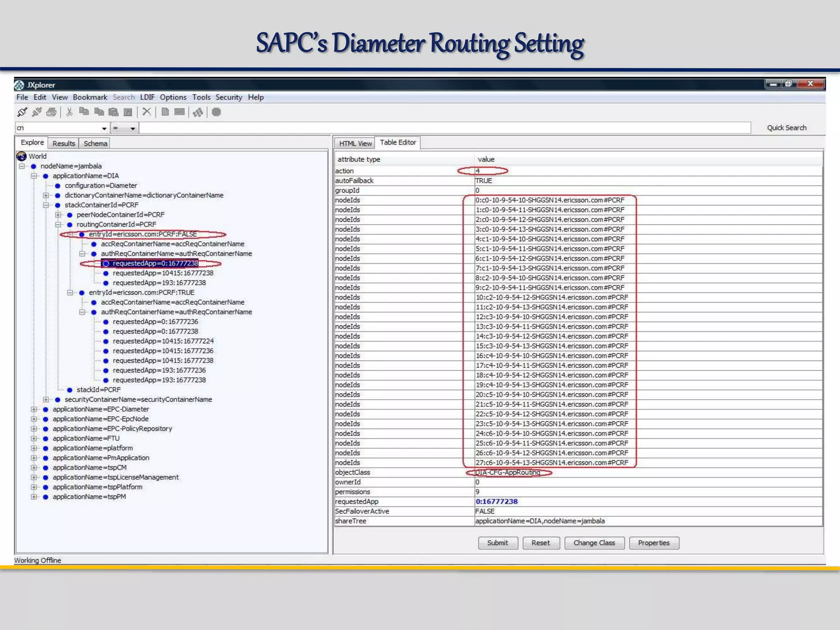The height and width of the screenshot is (630, 840).
Task: Click objectClass value DIA-CFG-AppRouting
Action: click(x=508, y=472)
